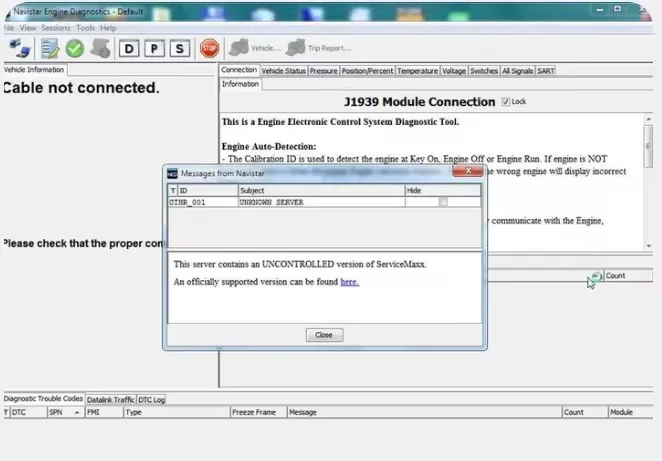This screenshot has height=461, width=662.
Task: Switch to the Voltage tab
Action: click(454, 71)
